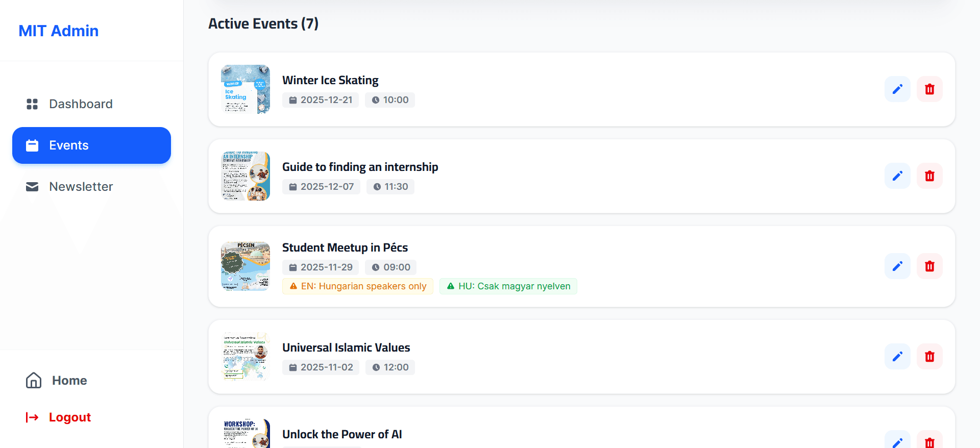Viewport: 980px width, 448px height.
Task: Delete the Universal Islamic Values event
Action: coord(929,357)
